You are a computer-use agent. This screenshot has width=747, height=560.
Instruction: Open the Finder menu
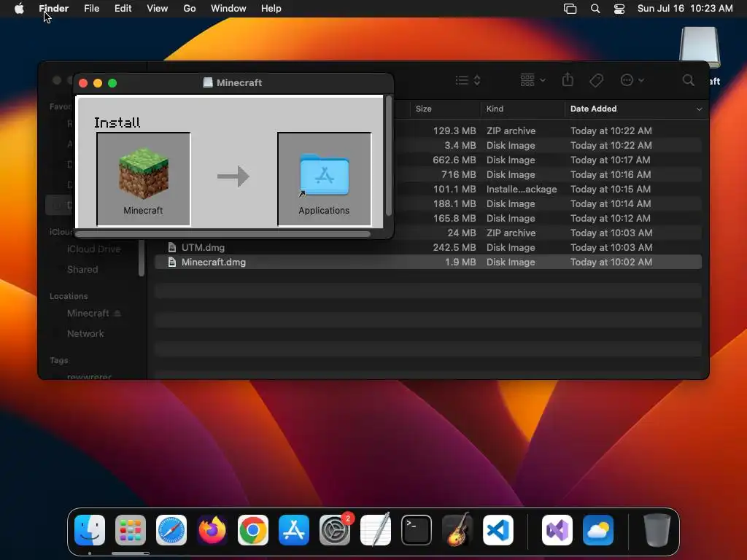53,9
